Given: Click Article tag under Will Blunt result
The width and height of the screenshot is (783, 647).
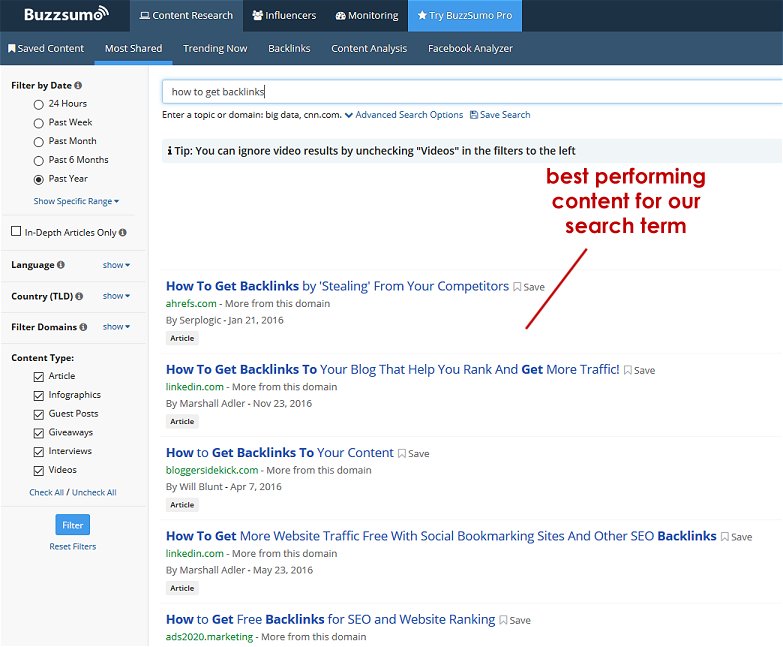Looking at the screenshot, I should point(182,505).
